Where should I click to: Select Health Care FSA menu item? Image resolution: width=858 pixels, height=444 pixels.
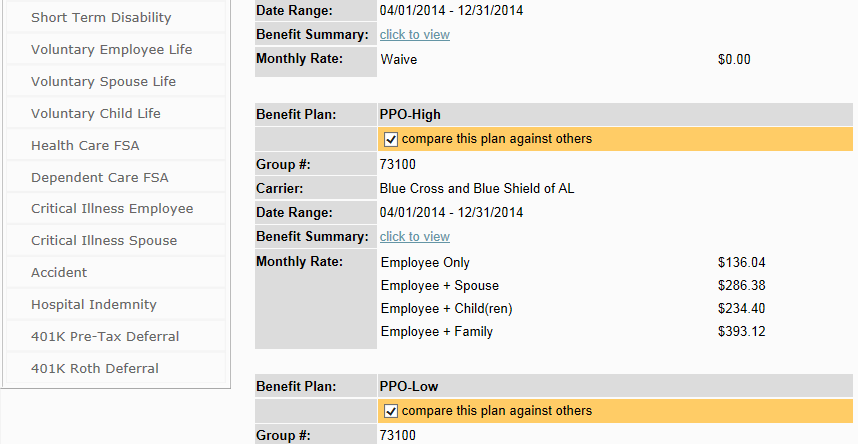pos(85,146)
